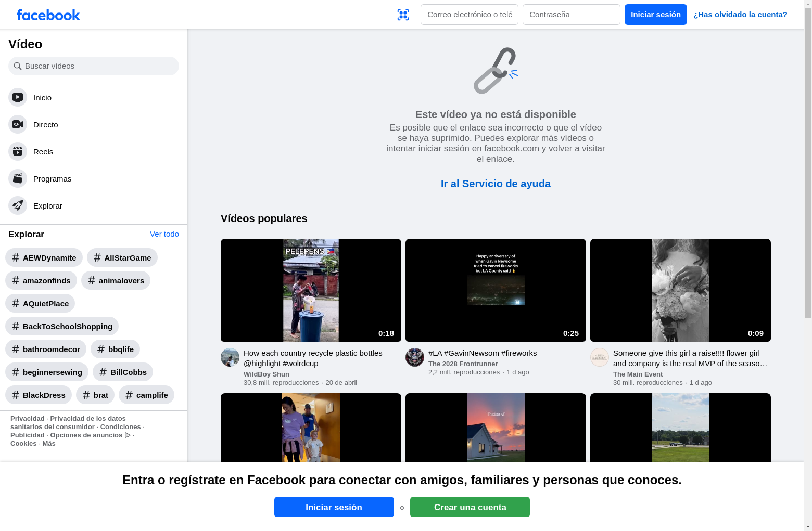Open the bathroomdecor hashtag chip

(46, 349)
